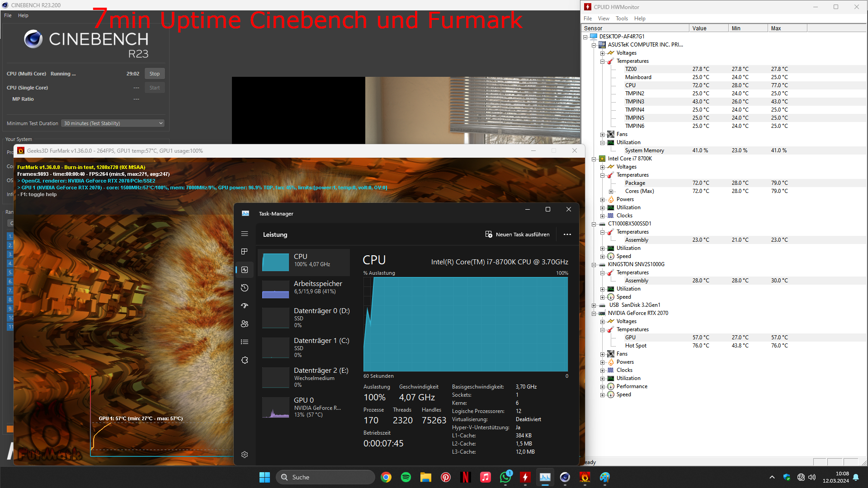868x488 pixels.
Task: Open HWMonitor Tools menu
Action: coord(622,19)
